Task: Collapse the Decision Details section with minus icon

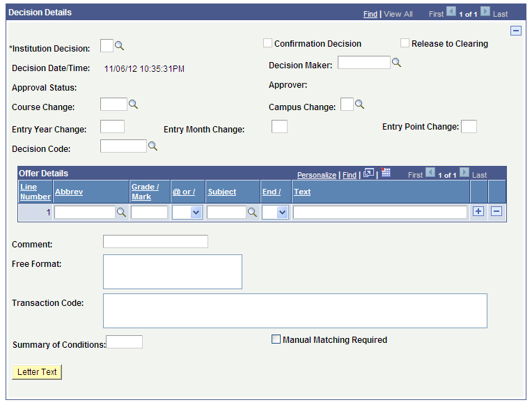Action: pos(516,31)
